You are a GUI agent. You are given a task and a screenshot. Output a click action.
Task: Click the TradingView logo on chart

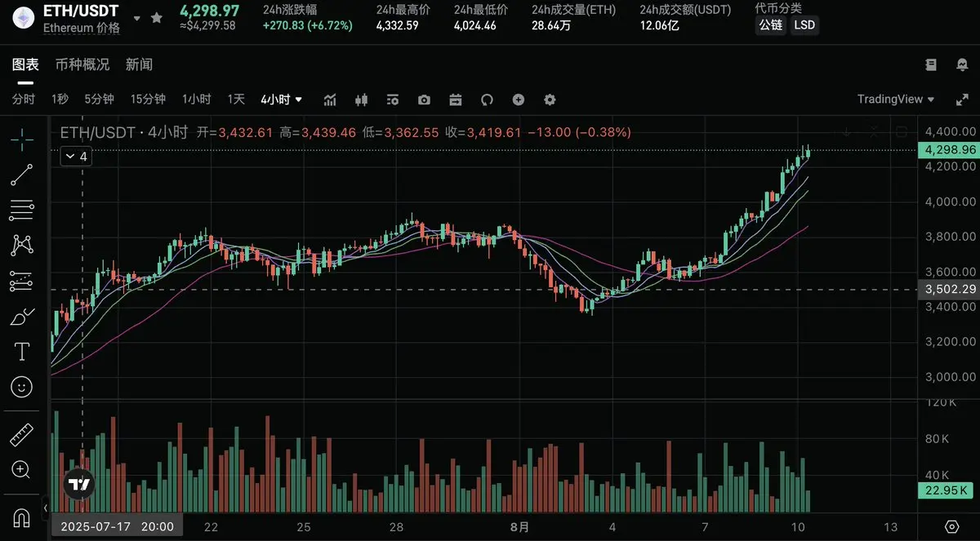point(79,485)
